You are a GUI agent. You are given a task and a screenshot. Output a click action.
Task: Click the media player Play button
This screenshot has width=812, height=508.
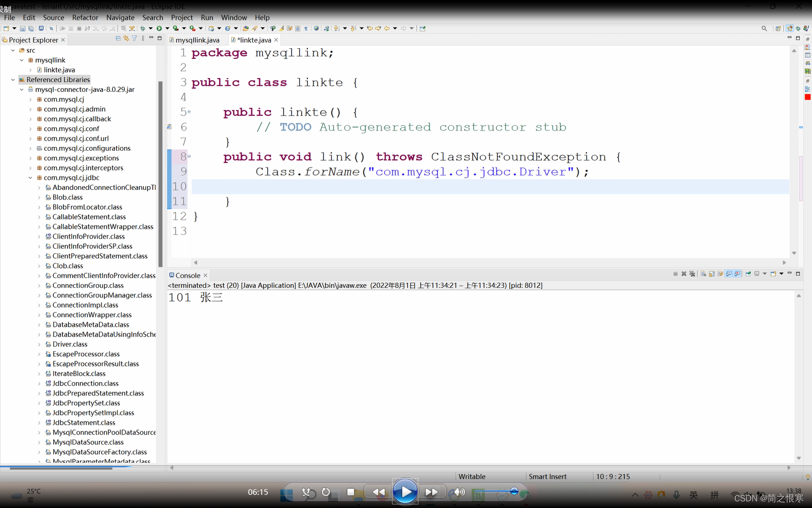[405, 491]
